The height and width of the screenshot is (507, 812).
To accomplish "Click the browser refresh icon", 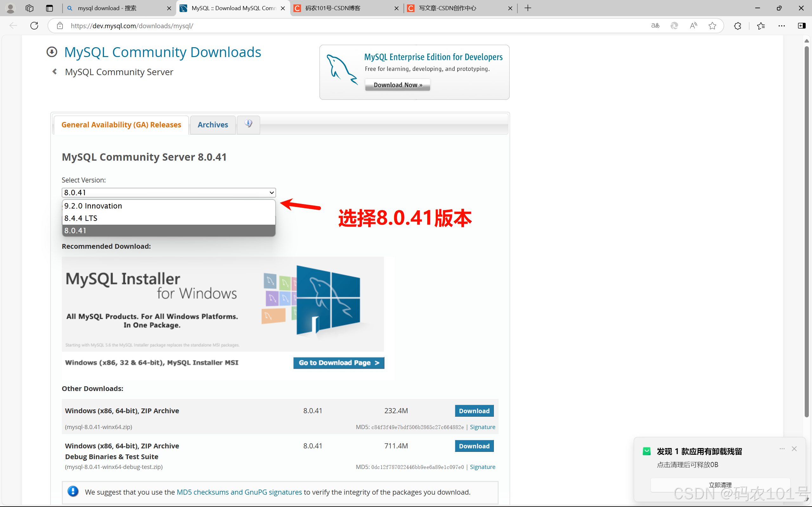I will click(x=34, y=26).
